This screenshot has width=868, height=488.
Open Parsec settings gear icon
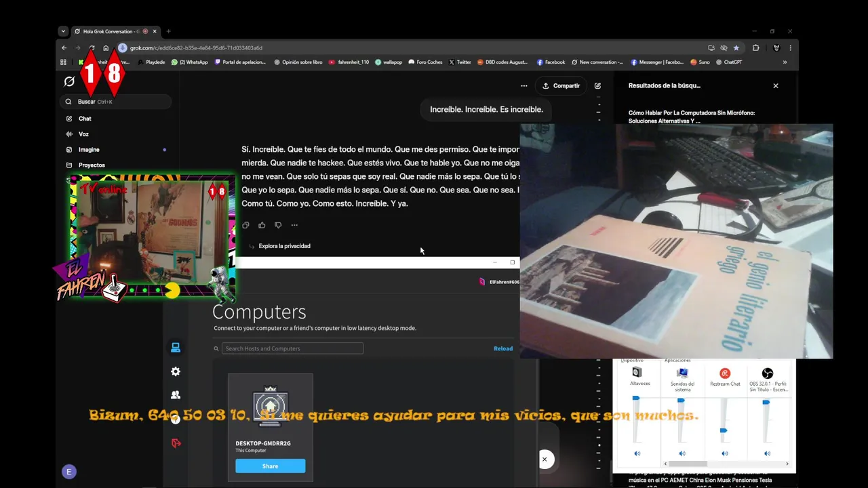176,371
